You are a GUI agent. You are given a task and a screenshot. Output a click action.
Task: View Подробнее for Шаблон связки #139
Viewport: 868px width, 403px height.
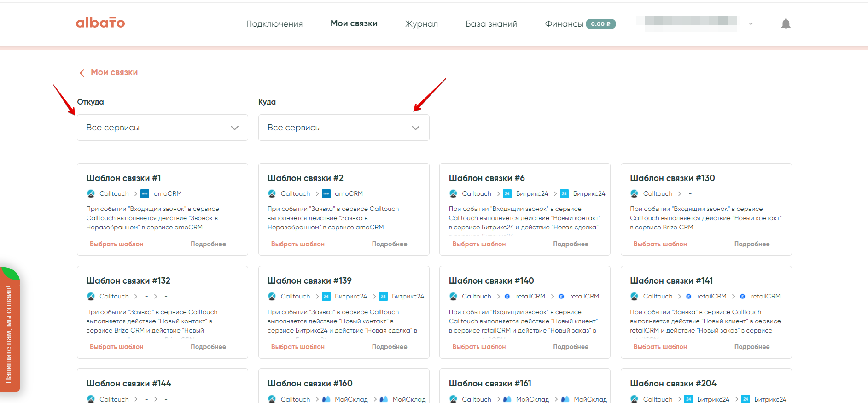tap(390, 347)
